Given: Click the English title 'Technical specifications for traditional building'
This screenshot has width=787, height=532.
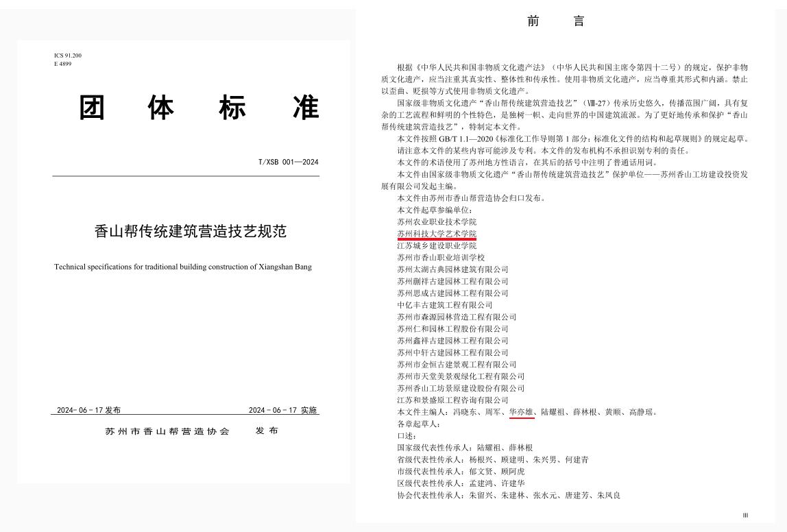Looking at the screenshot, I should 182,267.
